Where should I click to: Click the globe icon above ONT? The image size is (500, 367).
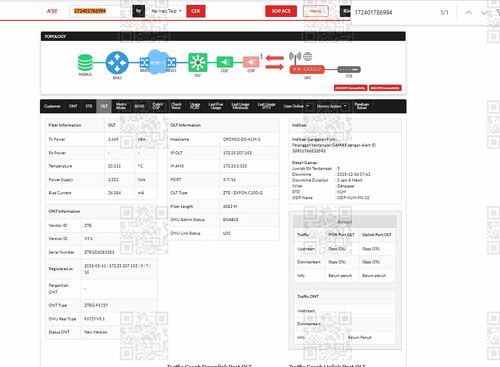(x=308, y=57)
